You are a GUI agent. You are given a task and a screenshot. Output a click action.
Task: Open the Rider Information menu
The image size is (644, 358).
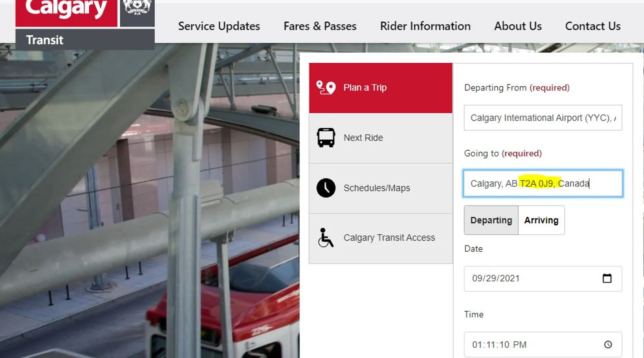(425, 26)
